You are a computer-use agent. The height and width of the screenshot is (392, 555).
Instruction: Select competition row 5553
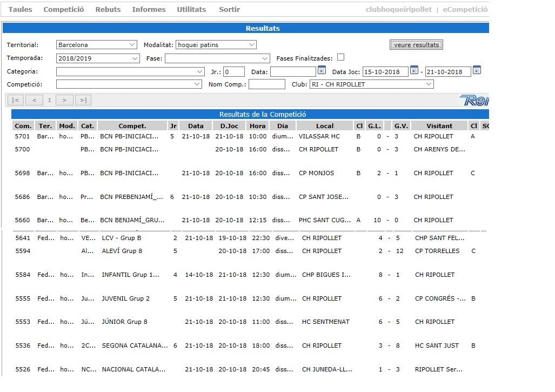coord(250,322)
